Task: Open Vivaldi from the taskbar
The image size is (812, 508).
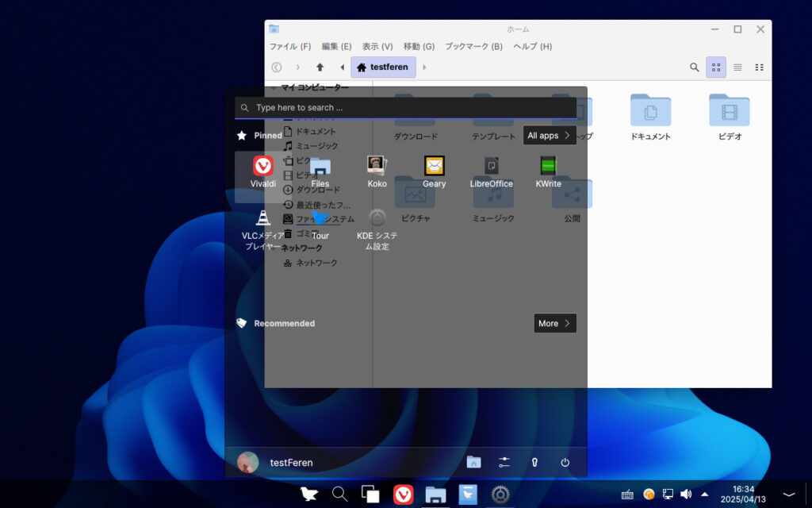Action: pos(403,495)
